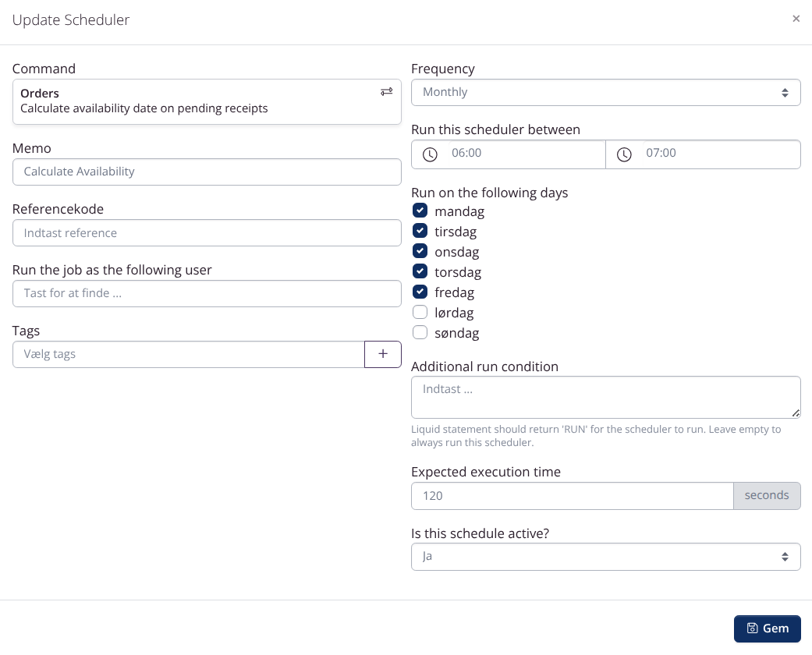Viewport: 812px width, 655px height.
Task: Click the Vælg tags selector field
Action: (x=189, y=354)
